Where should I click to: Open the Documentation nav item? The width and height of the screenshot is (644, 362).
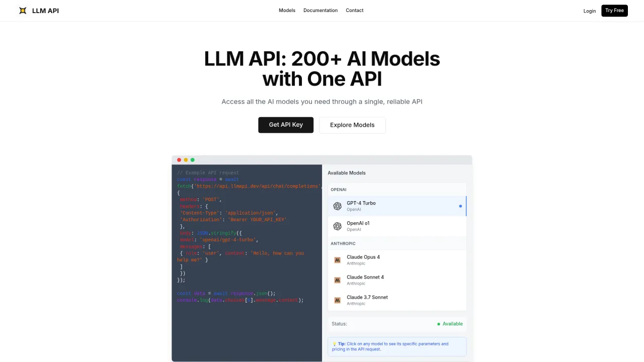[320, 11]
